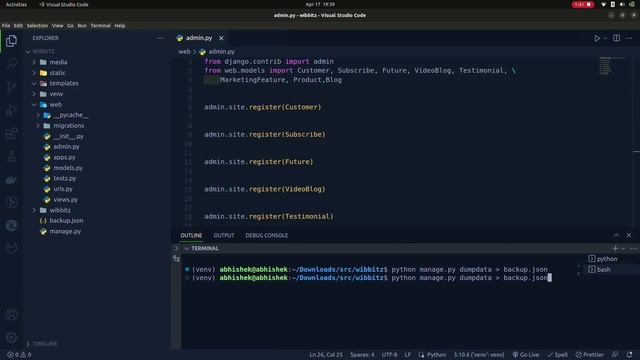Open terminal panel more actions ellipsis
The height and width of the screenshot is (360, 640).
pyautogui.click(x=633, y=248)
